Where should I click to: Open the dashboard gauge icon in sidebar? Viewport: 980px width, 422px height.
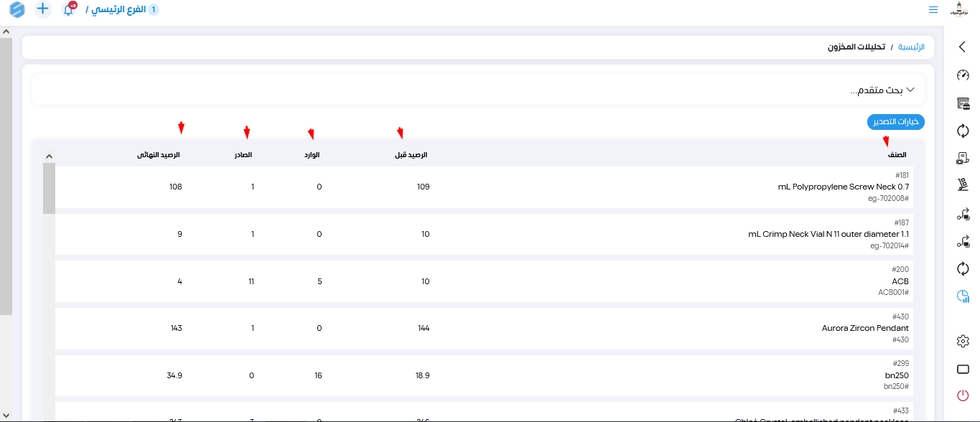point(963,75)
